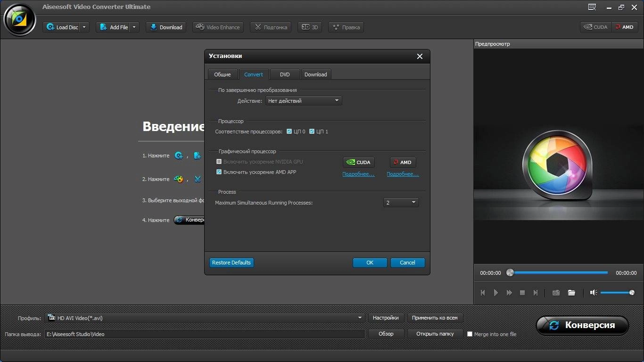The image size is (644, 362).
Task: Switch to the DVD tab
Action: [x=285, y=74]
